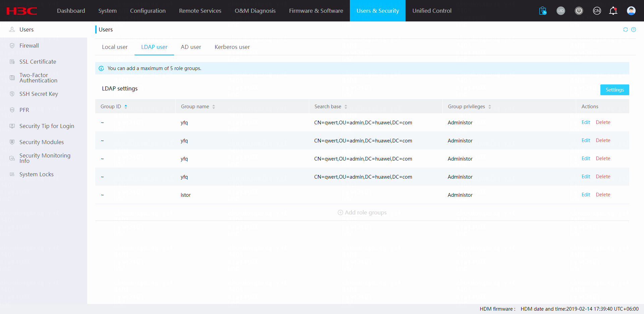This screenshot has height=314, width=644.
Task: Open the Configuration menu
Action: [x=148, y=11]
